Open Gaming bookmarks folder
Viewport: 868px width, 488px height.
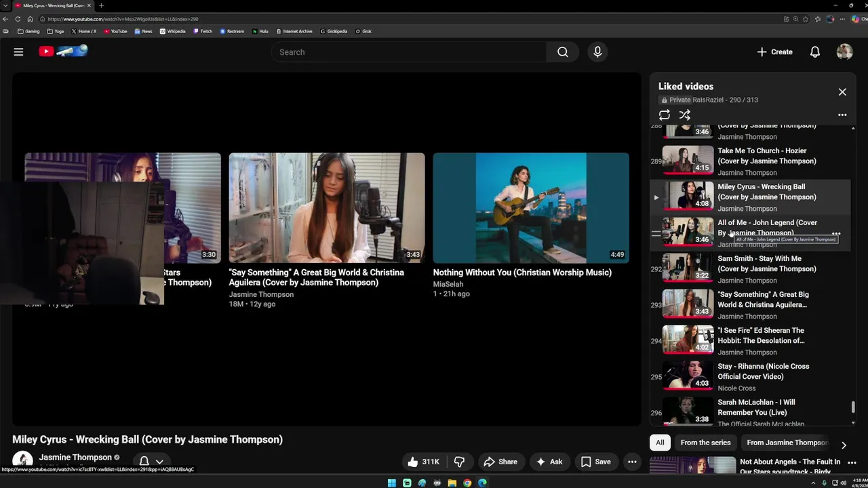point(28,31)
